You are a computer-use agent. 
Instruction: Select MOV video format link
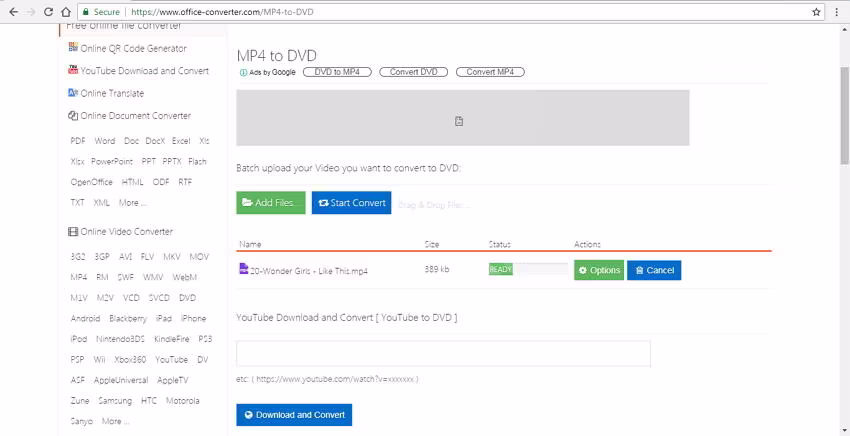click(199, 257)
